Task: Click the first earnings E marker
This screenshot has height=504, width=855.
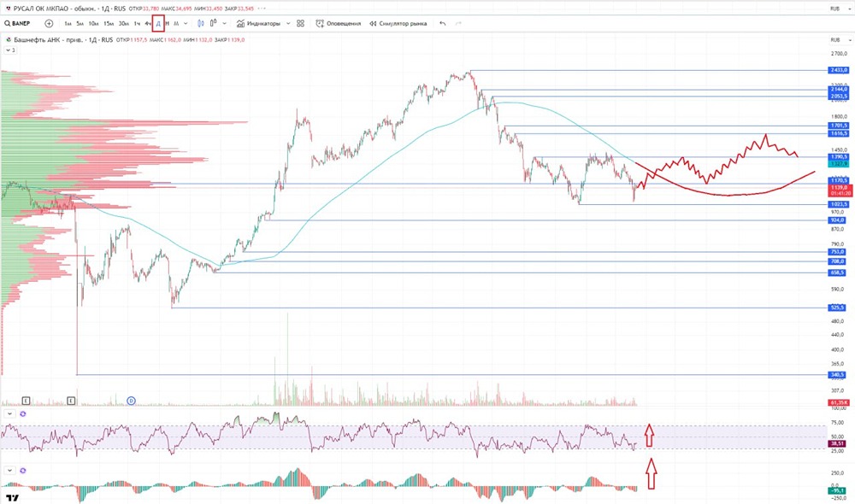Action: tap(26, 401)
